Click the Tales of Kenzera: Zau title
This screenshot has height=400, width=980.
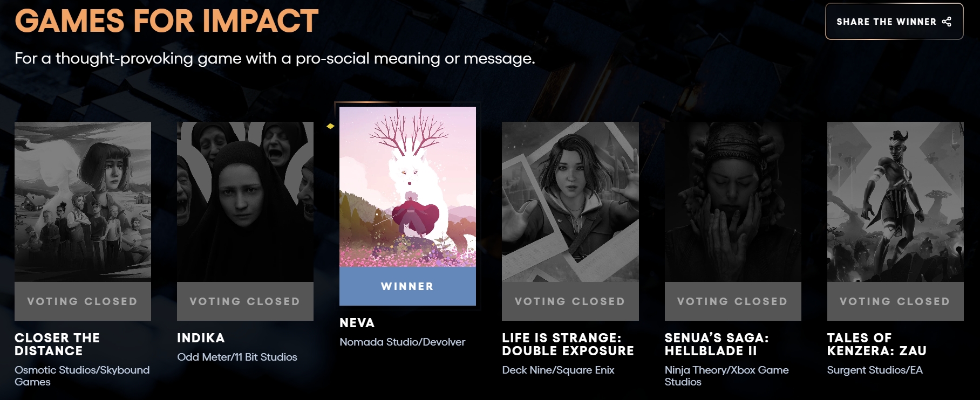[x=877, y=344]
